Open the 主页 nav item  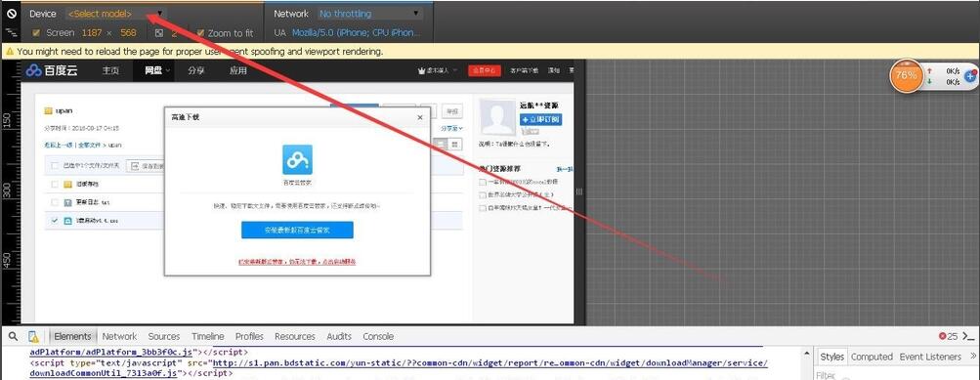point(110,70)
